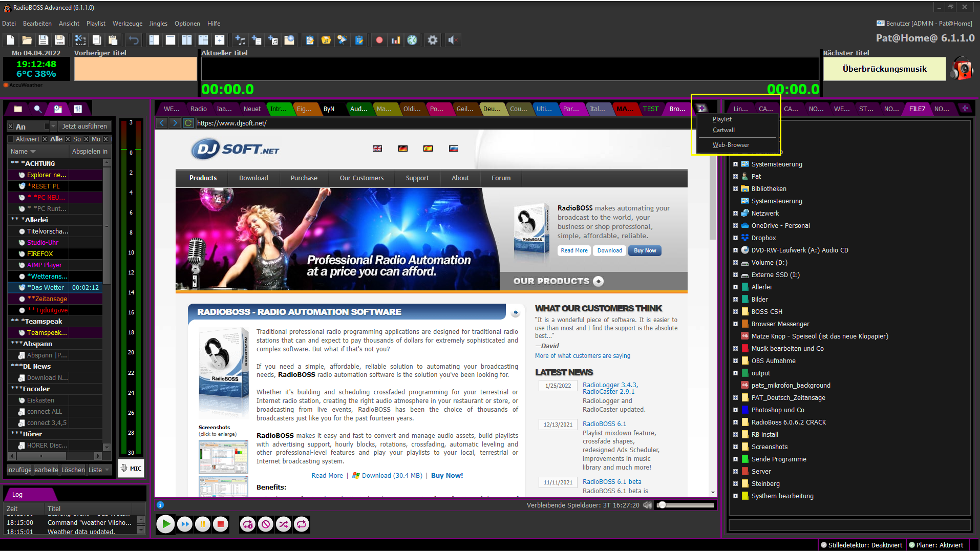The width and height of the screenshot is (980, 551).
Task: Open 'RadioBOSS 6.1 beta' news link
Action: coord(612,482)
